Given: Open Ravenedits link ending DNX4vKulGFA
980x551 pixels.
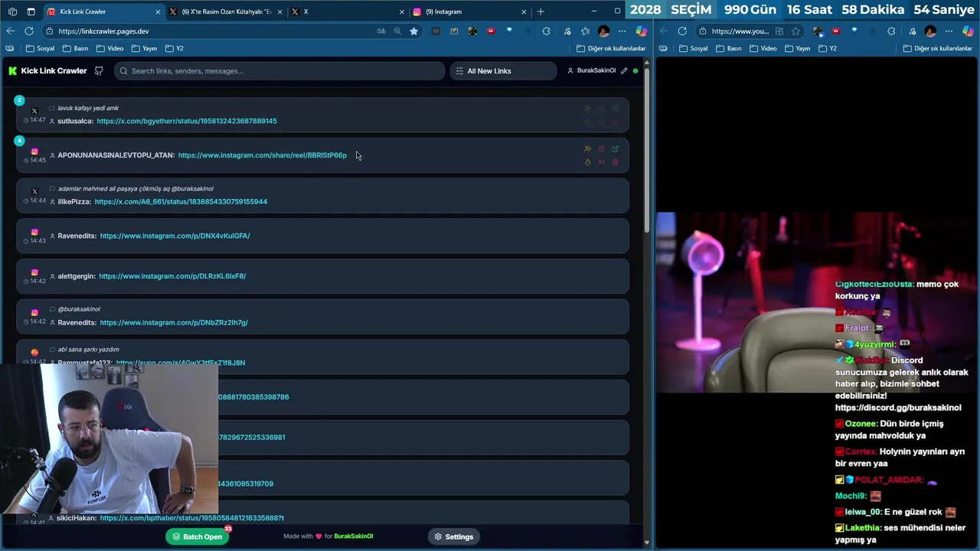Looking at the screenshot, I should pyautogui.click(x=175, y=236).
